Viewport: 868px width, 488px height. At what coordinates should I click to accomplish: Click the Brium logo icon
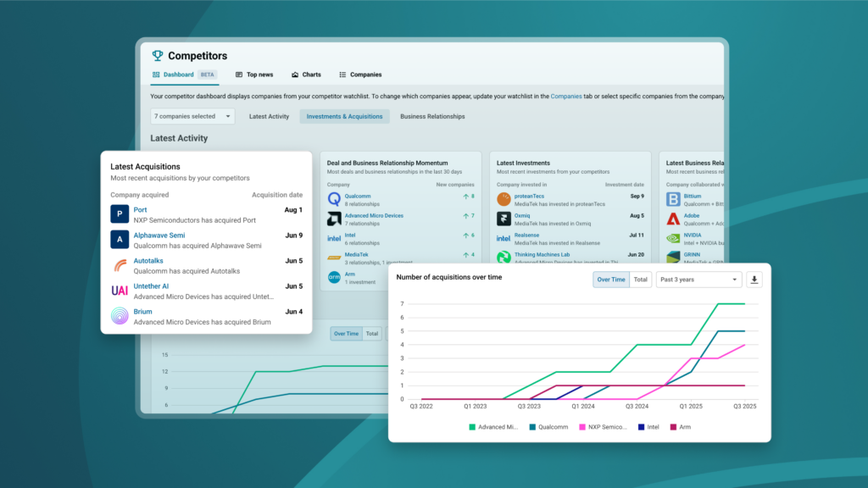pos(120,316)
